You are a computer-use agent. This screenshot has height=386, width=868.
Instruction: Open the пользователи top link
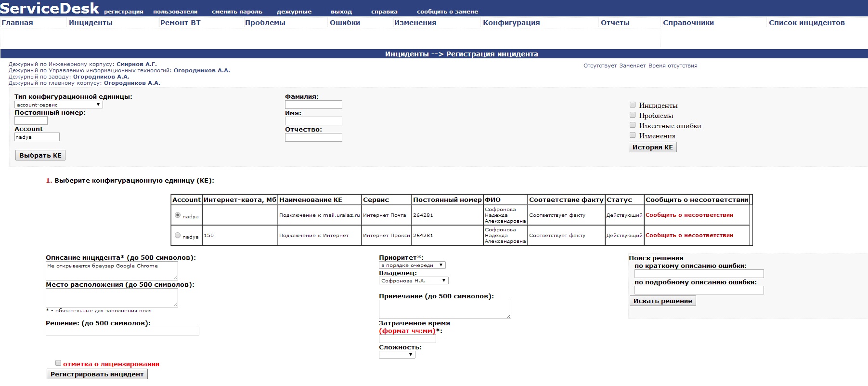point(175,12)
